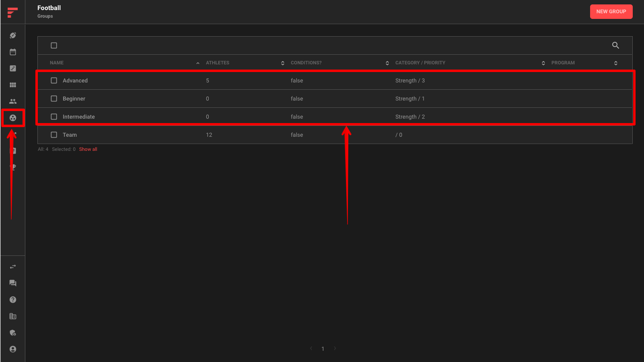Open the admin shield icon
This screenshot has width=644, height=362.
click(13, 333)
